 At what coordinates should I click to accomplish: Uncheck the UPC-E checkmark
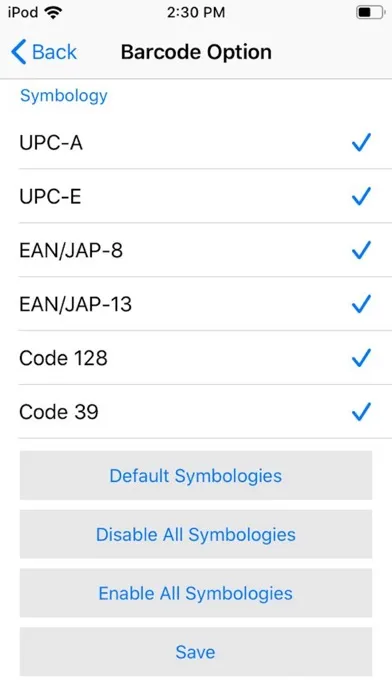[x=361, y=196]
